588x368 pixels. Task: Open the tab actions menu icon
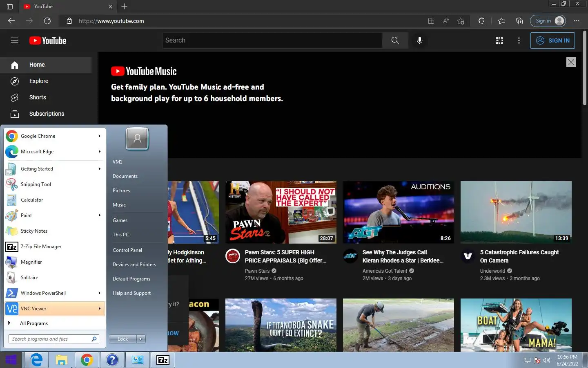pyautogui.click(x=10, y=7)
